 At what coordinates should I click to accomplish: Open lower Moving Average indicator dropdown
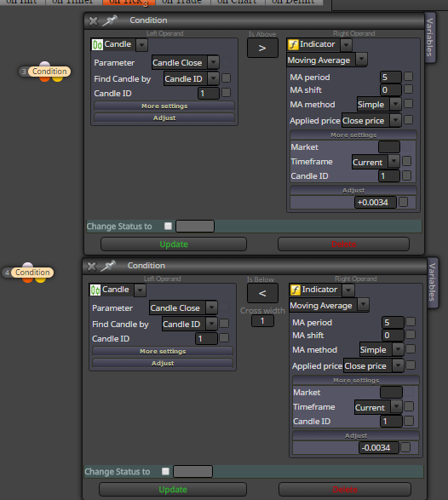(363, 305)
